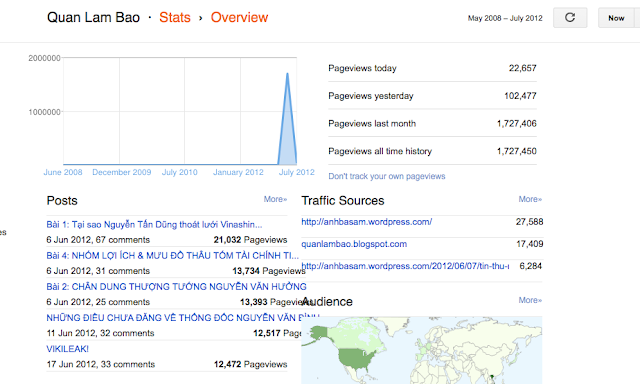
Task: Click the May 2008 – July 2012 date range
Action: (x=505, y=18)
